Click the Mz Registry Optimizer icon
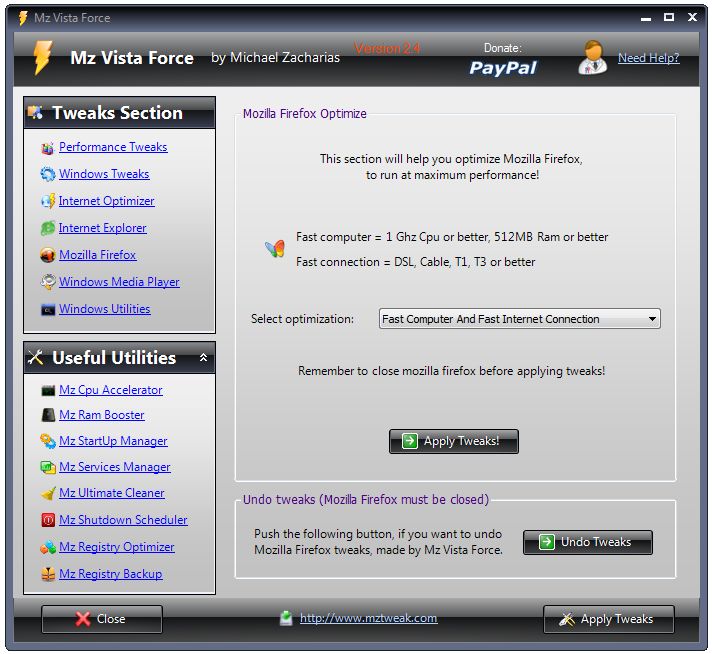Screen dimensions: 712x654 [x=48, y=547]
